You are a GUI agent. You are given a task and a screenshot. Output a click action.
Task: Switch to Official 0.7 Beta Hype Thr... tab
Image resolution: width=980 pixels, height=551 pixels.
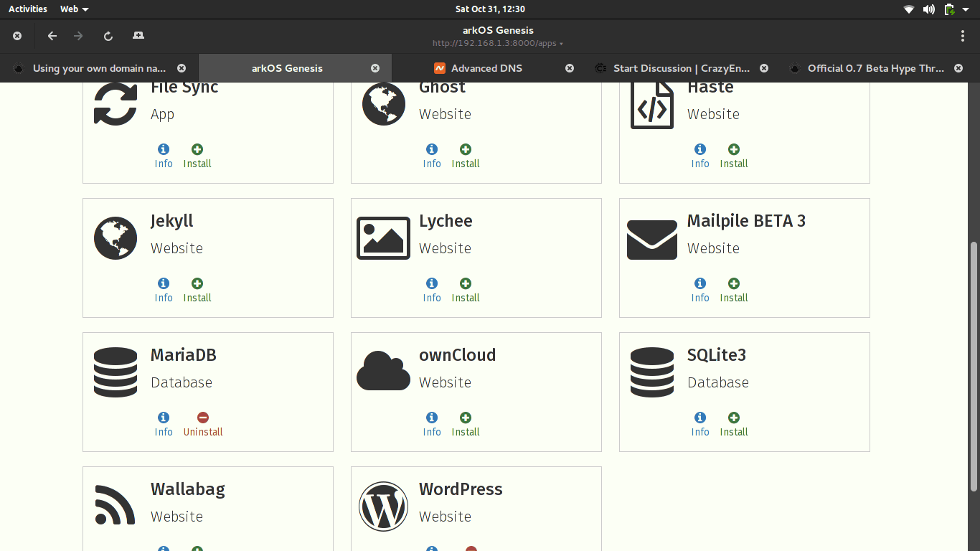[x=875, y=68]
